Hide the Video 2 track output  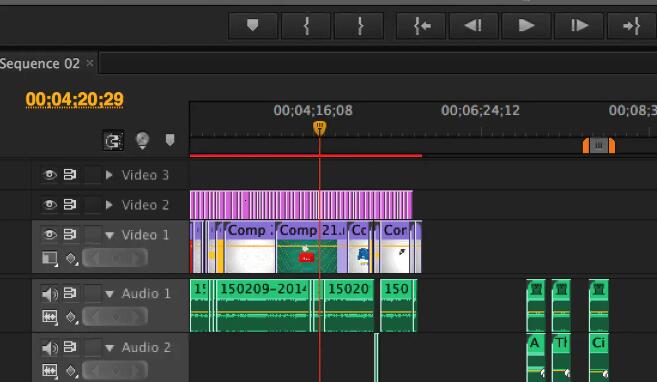pyautogui.click(x=49, y=205)
